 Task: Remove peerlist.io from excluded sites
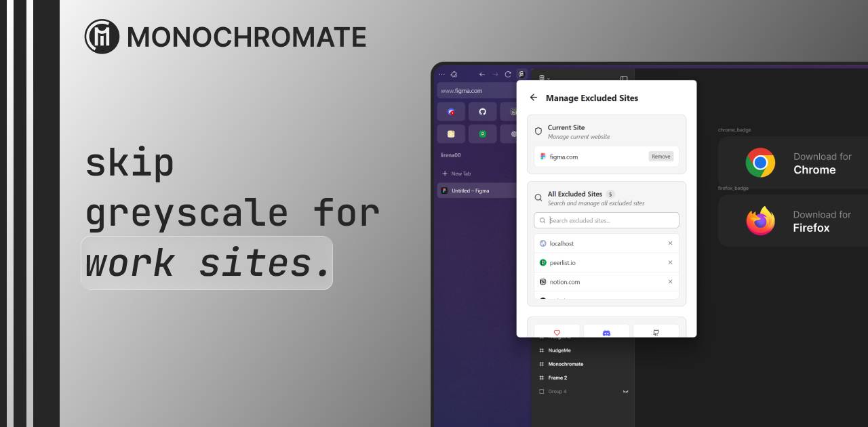670,262
